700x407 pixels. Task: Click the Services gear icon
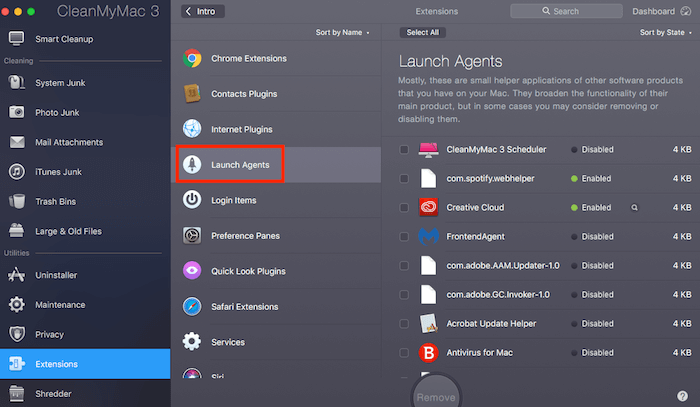click(192, 341)
